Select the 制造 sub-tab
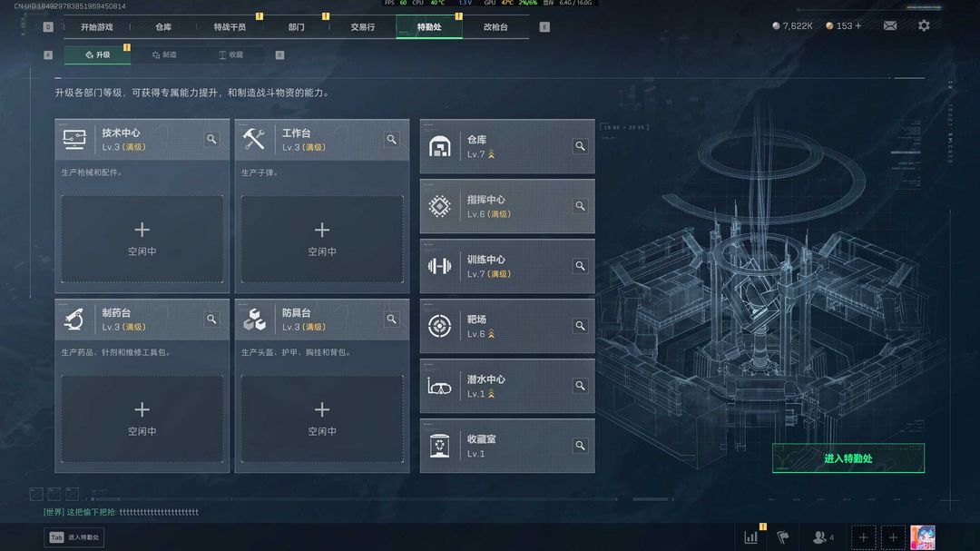 164,55
